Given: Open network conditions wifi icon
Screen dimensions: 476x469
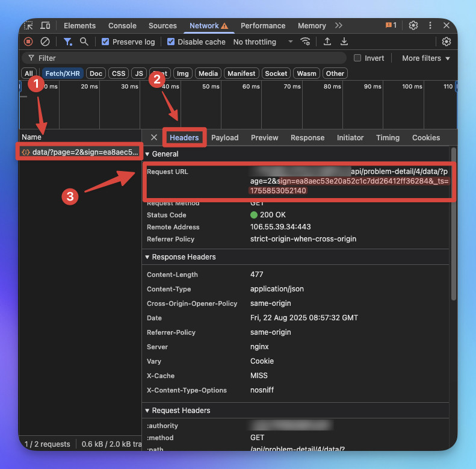Looking at the screenshot, I should point(305,42).
